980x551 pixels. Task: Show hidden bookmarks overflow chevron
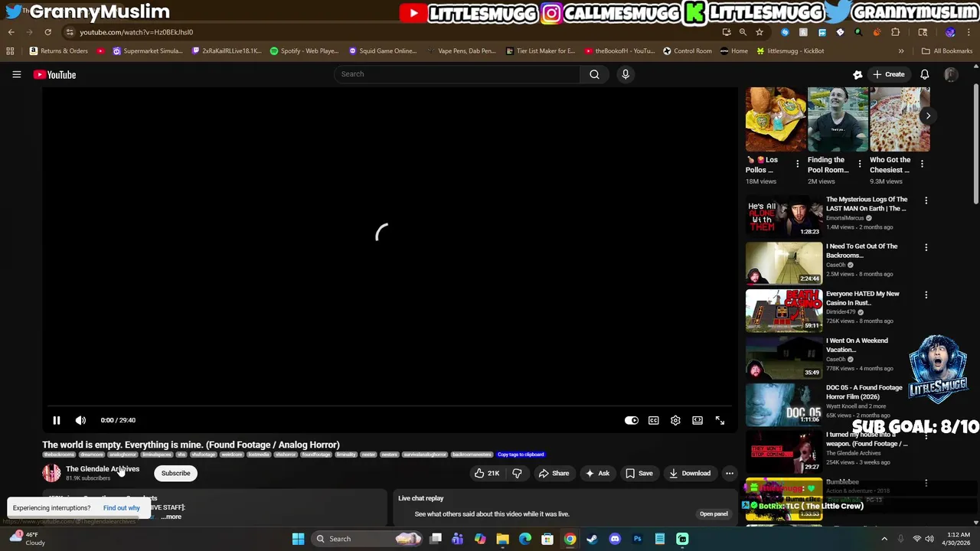900,51
